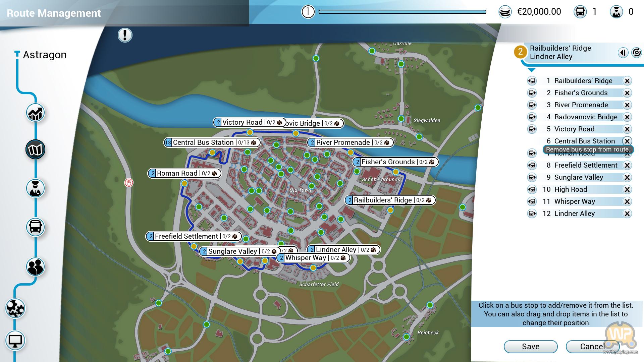Image resolution: width=644 pixels, height=362 pixels.
Task: Click the level progress bar
Action: (x=402, y=12)
